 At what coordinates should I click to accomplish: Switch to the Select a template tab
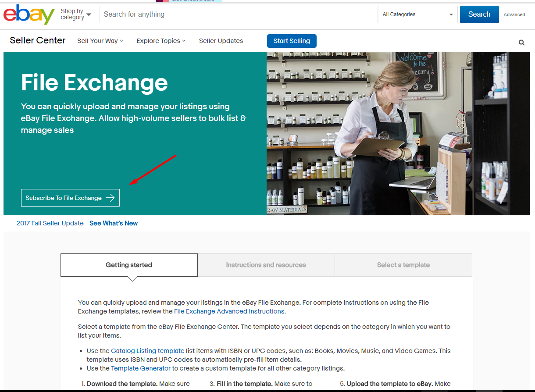tap(403, 265)
